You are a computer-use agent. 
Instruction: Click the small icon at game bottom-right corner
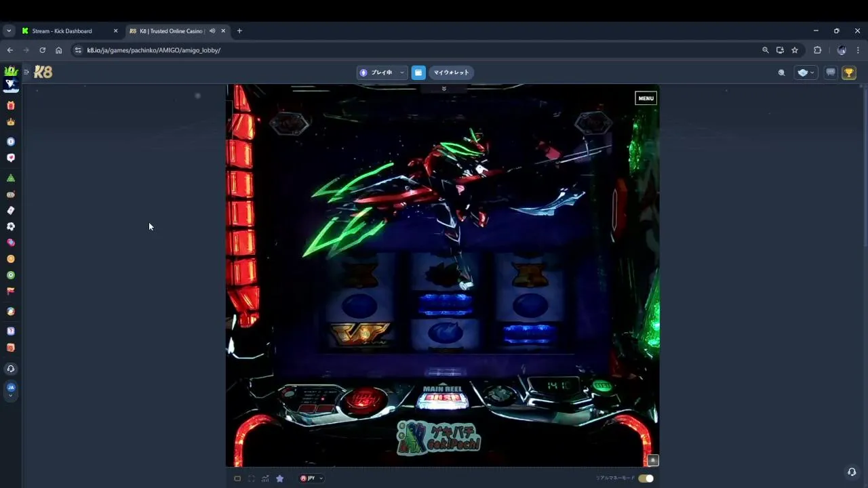[x=652, y=461]
